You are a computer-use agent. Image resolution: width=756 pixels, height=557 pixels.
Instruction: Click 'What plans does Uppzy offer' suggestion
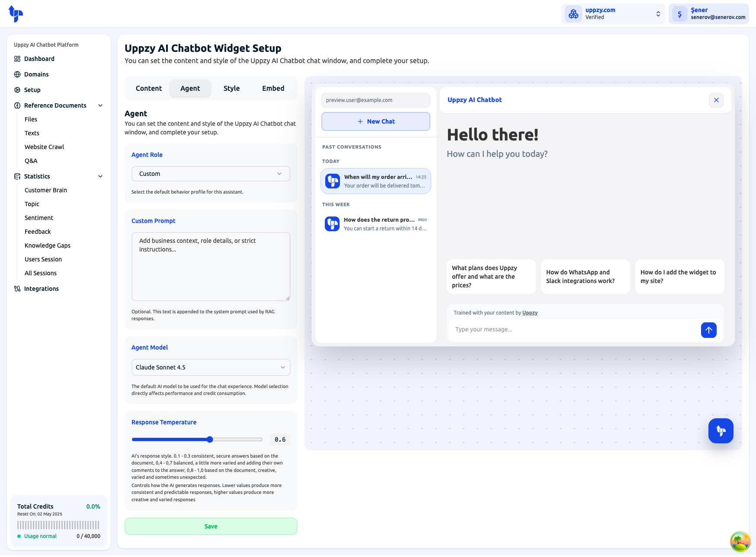(x=491, y=277)
